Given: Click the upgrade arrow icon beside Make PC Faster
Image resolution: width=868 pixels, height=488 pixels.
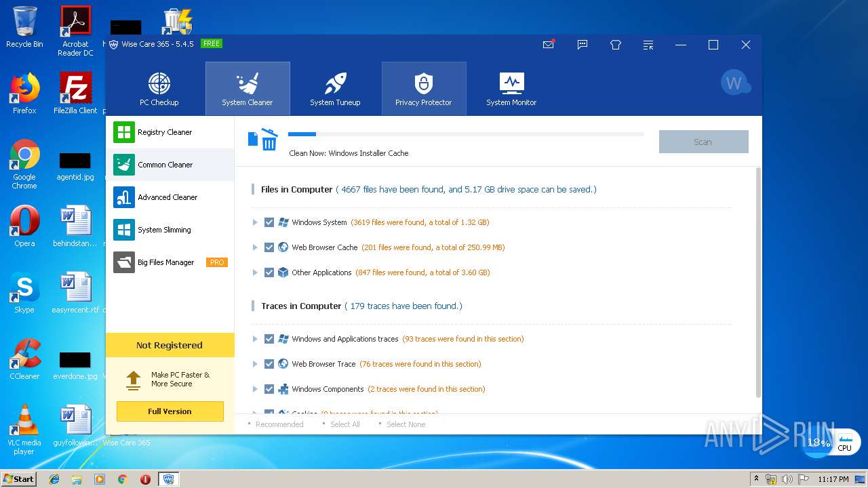Looking at the screenshot, I should [134, 380].
